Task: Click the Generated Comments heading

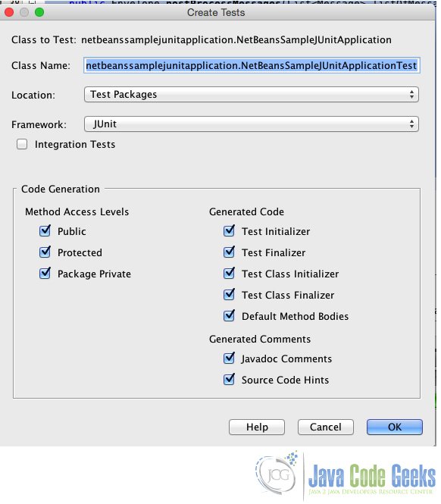Action: pyautogui.click(x=260, y=339)
